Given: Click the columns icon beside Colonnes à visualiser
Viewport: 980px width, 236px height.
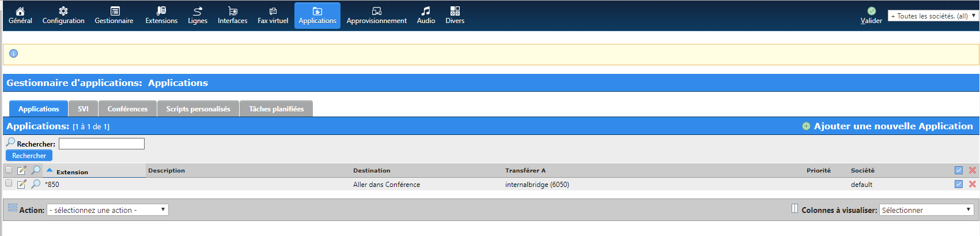Looking at the screenshot, I should click(x=794, y=208).
